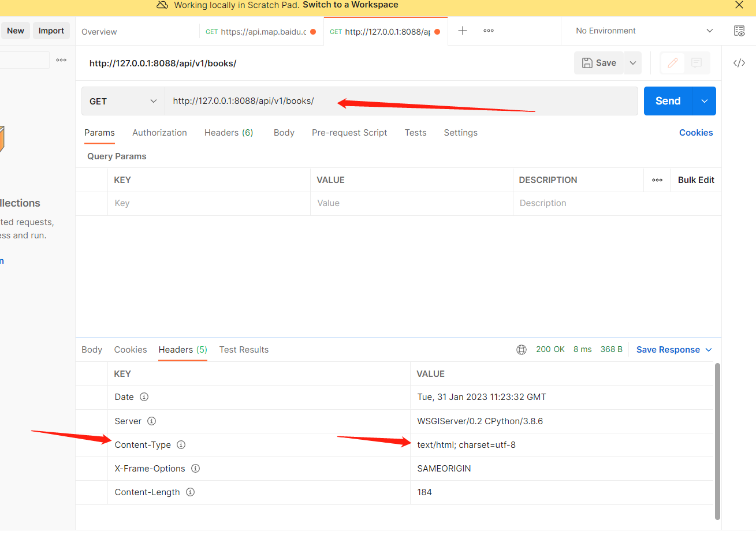756x535 pixels.
Task: Open query params column options
Action: 657,180
